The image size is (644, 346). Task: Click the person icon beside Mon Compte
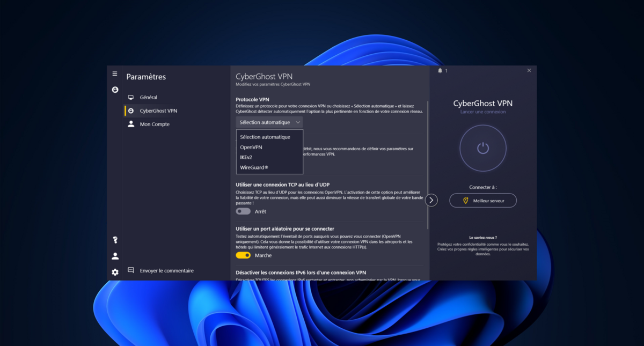click(130, 124)
